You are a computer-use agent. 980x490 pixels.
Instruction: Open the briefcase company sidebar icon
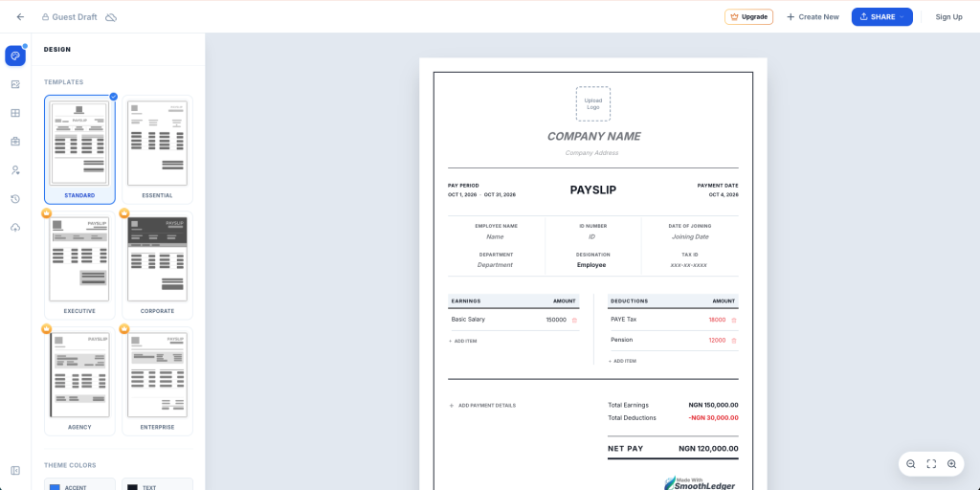point(15,142)
